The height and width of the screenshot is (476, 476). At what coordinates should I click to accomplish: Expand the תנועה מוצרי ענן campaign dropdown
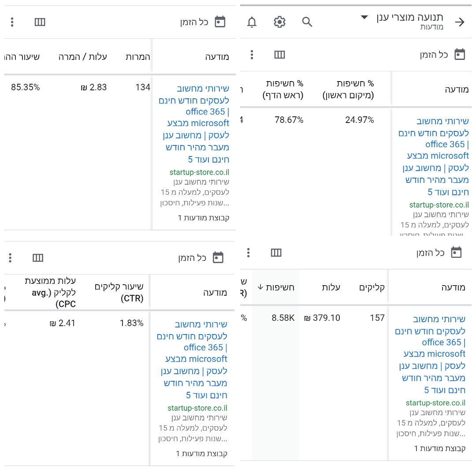click(x=364, y=17)
